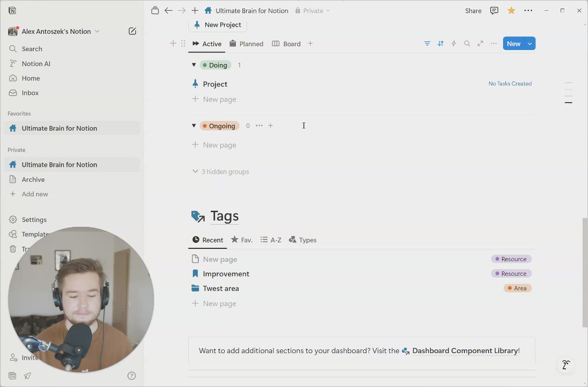Open Ultimate Brain under Favorites
The height and width of the screenshot is (387, 588).
point(71,128)
